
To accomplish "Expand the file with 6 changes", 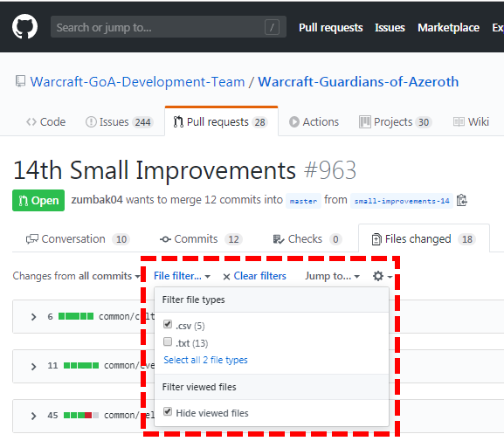I will coord(33,317).
